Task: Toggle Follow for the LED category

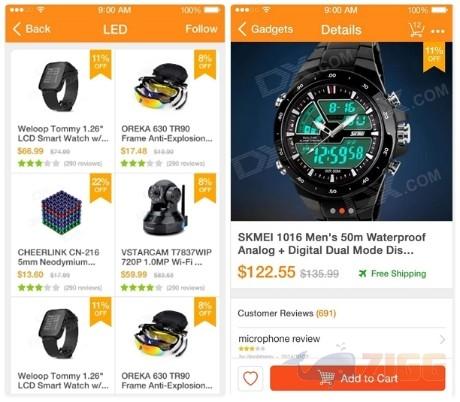Action: [201, 29]
